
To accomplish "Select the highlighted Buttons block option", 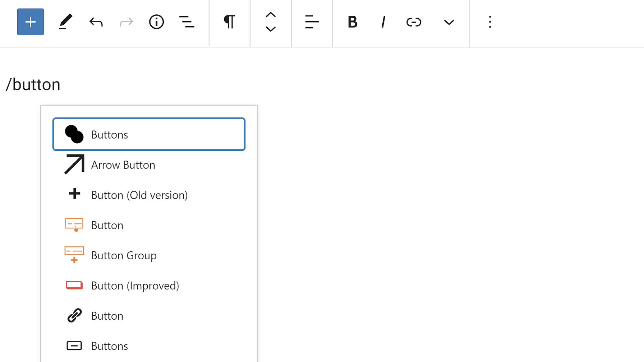I will (x=149, y=134).
